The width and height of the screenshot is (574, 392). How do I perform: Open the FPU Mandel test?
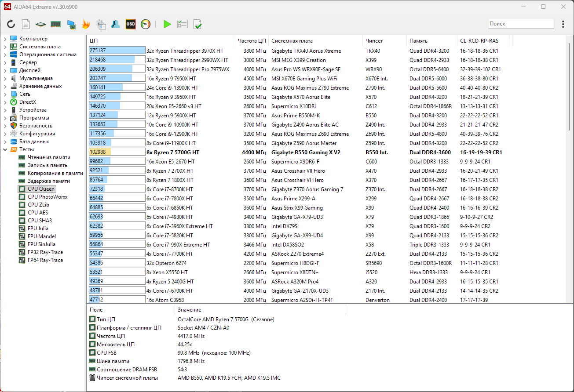pyautogui.click(x=42, y=236)
